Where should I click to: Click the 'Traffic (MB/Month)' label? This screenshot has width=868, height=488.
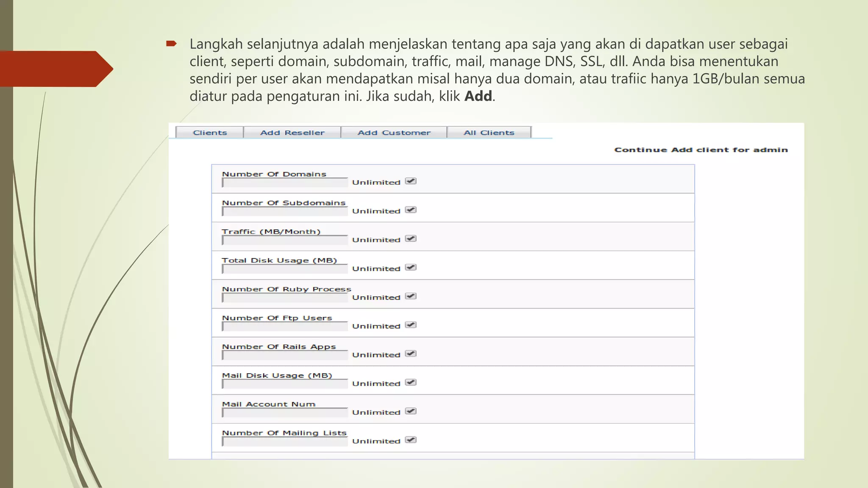271,232
